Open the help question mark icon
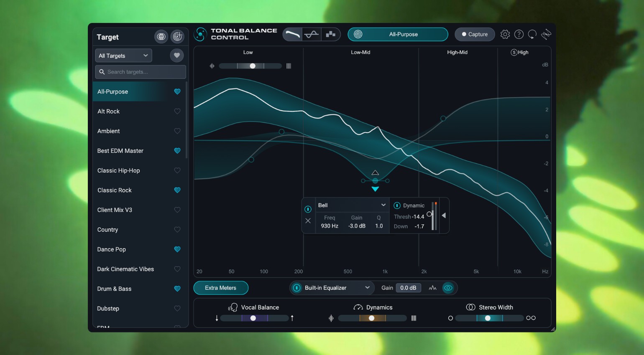 (519, 34)
